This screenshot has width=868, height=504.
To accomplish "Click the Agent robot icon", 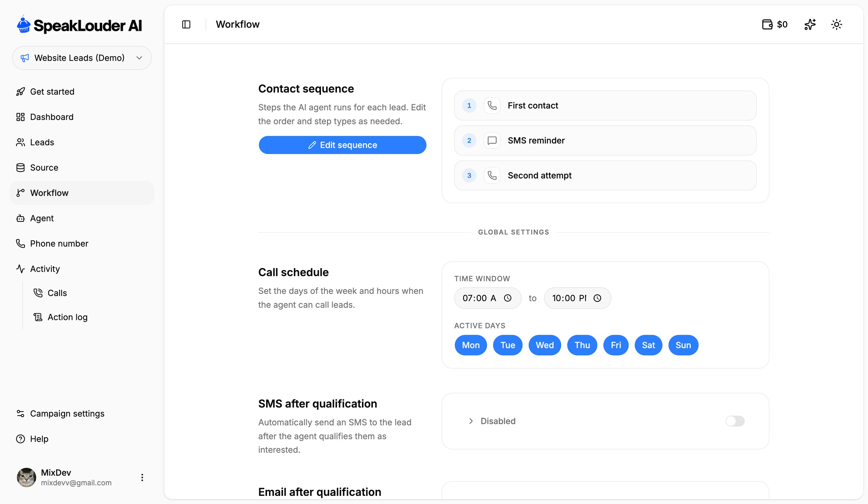I will pyautogui.click(x=20, y=218).
